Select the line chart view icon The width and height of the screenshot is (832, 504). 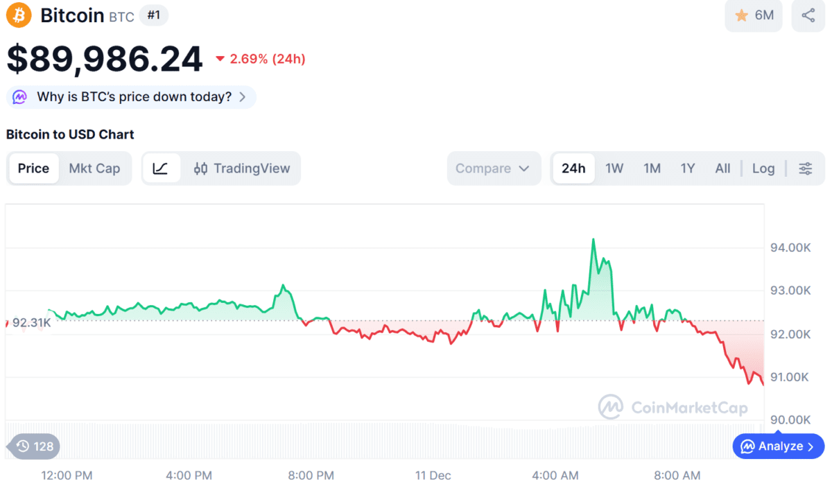tap(161, 168)
